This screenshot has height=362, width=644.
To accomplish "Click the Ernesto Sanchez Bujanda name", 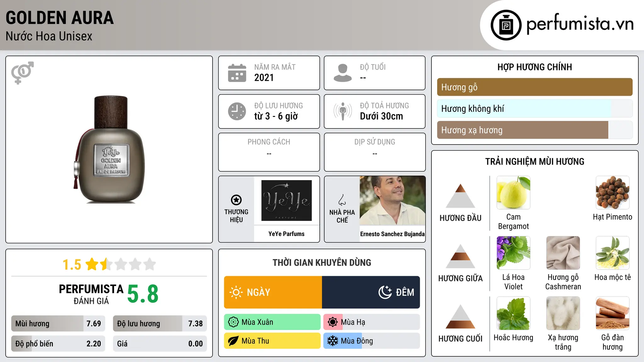I will 392,234.
